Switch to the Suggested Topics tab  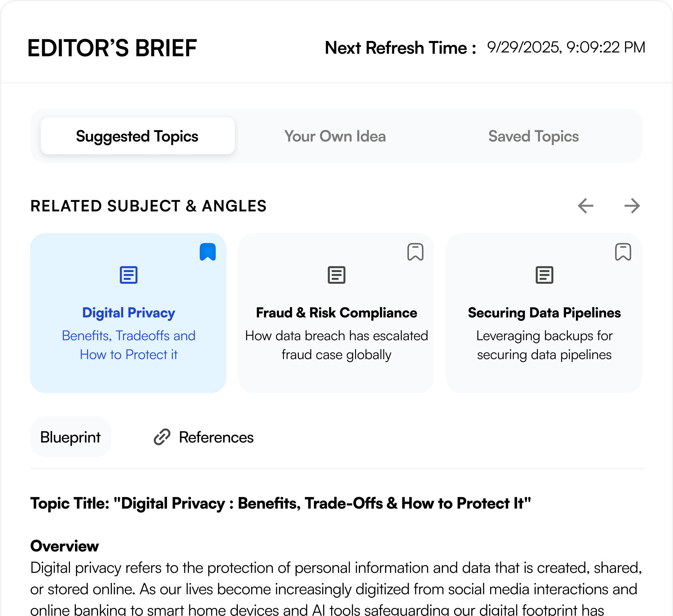137,136
